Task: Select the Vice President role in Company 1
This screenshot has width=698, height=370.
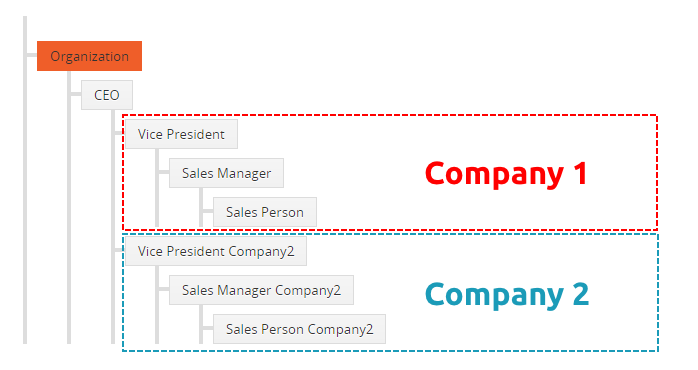Action: pos(181,134)
